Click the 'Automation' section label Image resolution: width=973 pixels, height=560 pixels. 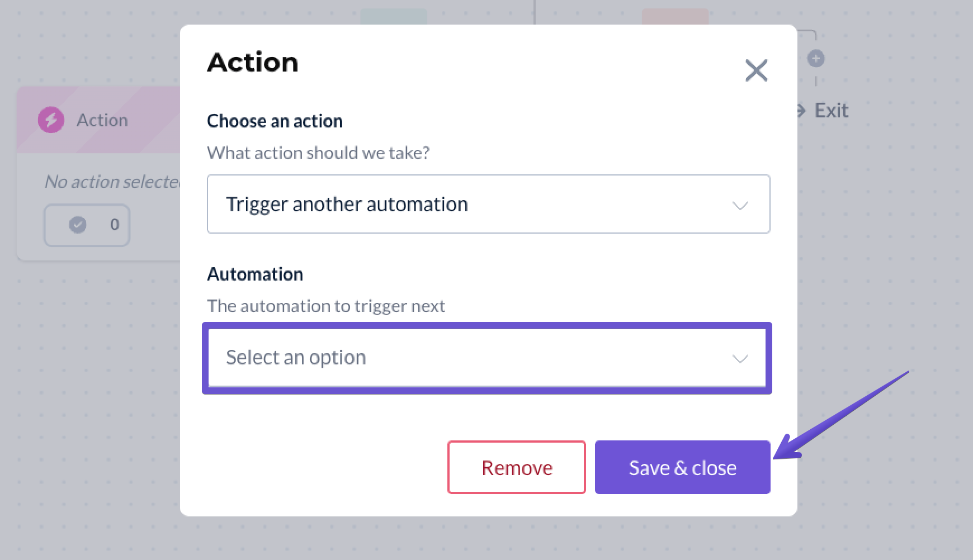255,274
